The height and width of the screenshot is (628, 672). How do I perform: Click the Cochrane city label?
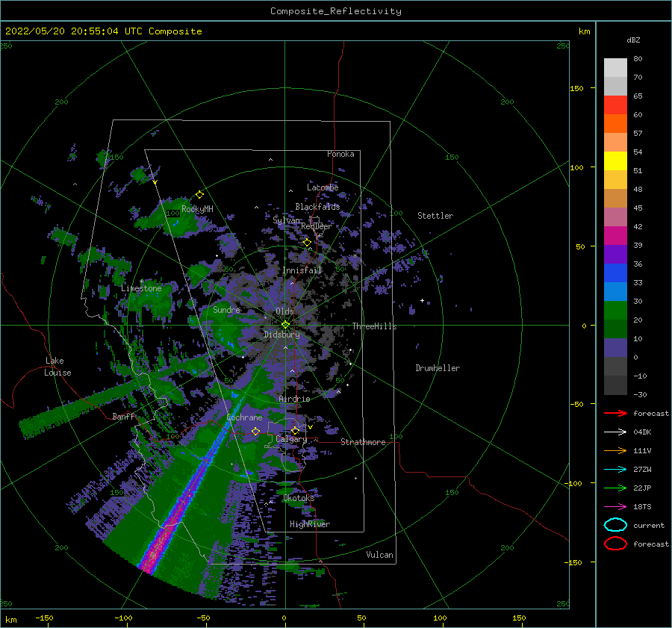click(x=244, y=417)
